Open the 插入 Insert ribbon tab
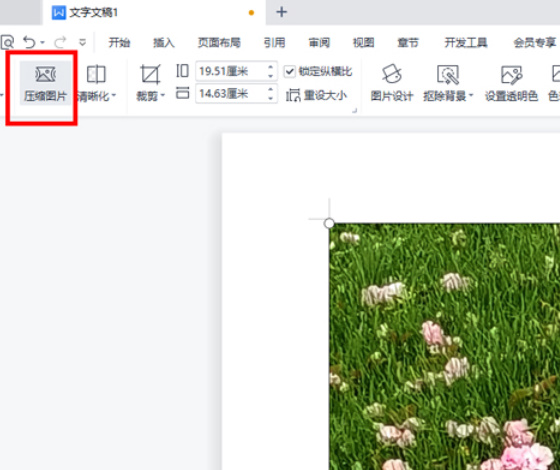Screen dimensions: 560x470 pos(164,43)
